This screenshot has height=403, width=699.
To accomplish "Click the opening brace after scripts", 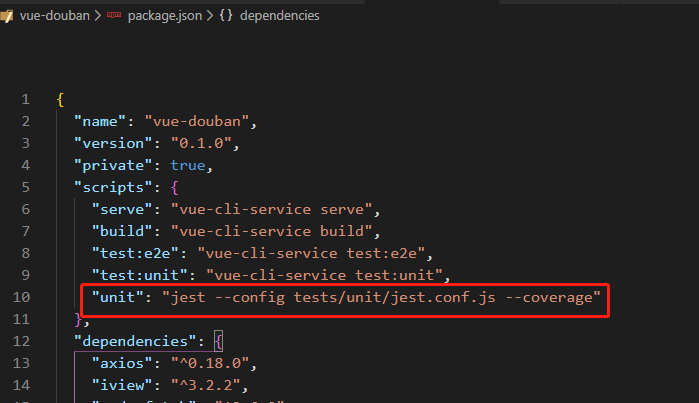I will (174, 187).
